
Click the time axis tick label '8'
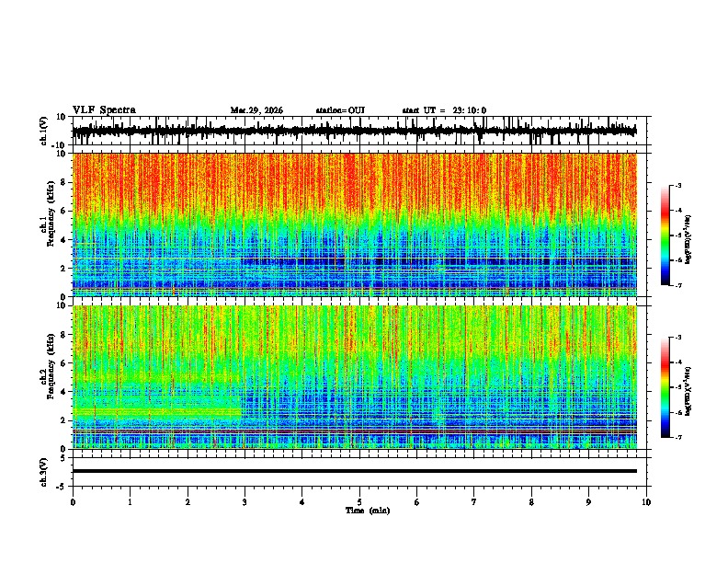coord(531,502)
